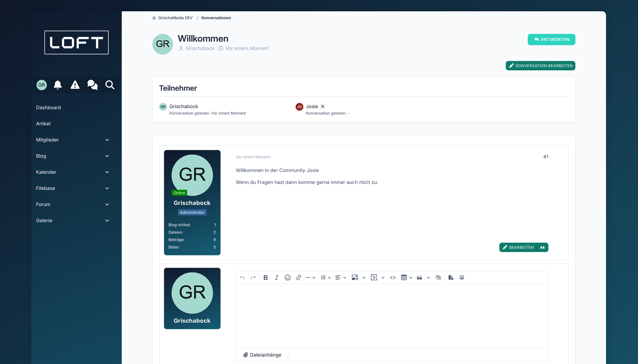Insert an emoji smiley in editor

coord(287,278)
